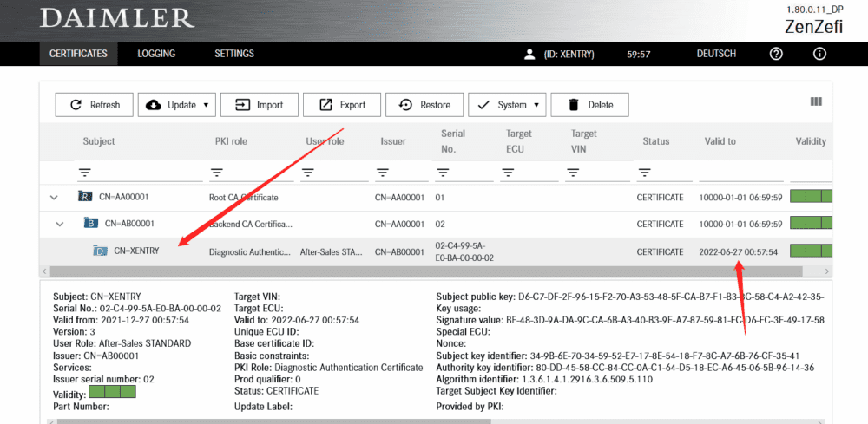868x424 pixels.
Task: Click the validity bar in CN=AA00001 row
Action: [811, 196]
